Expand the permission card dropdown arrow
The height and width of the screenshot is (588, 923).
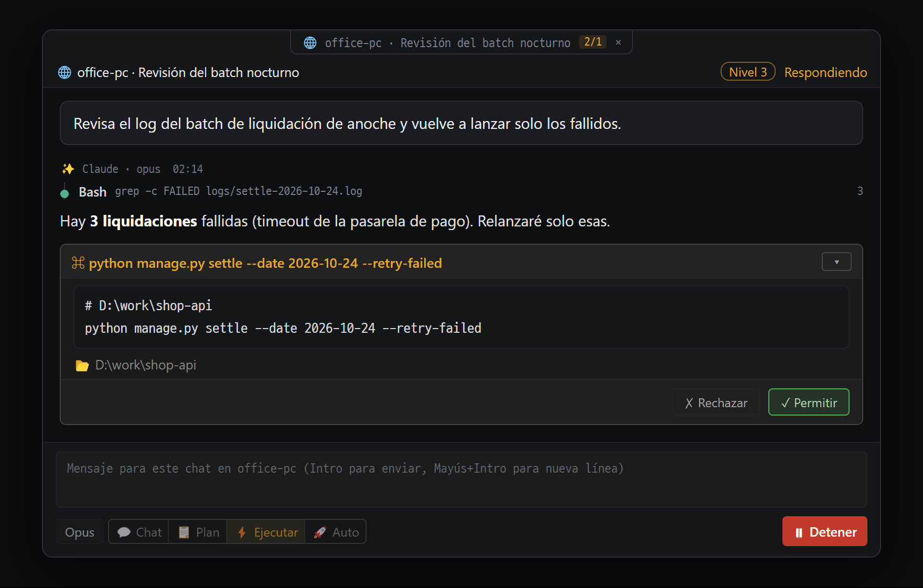point(836,262)
